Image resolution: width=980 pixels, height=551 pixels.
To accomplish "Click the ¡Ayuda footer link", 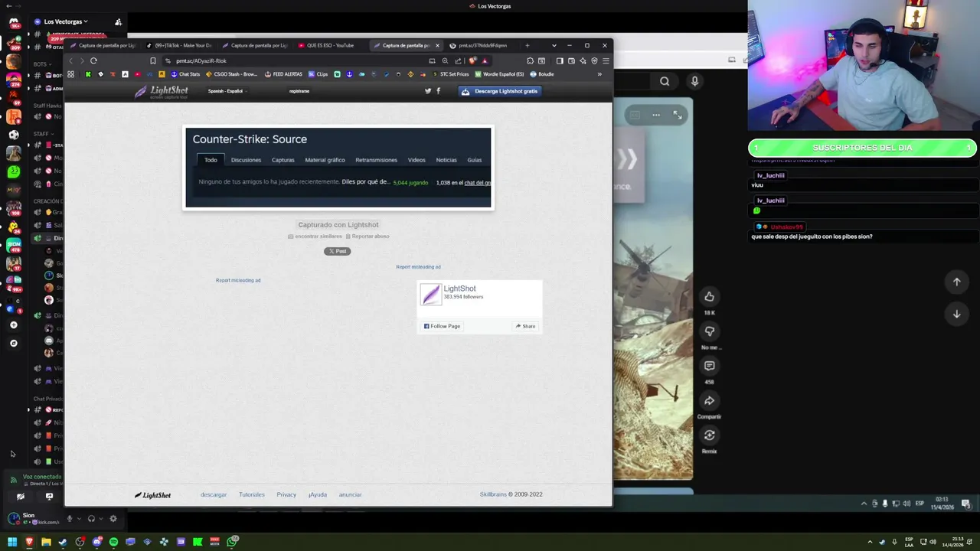I will pyautogui.click(x=318, y=494).
